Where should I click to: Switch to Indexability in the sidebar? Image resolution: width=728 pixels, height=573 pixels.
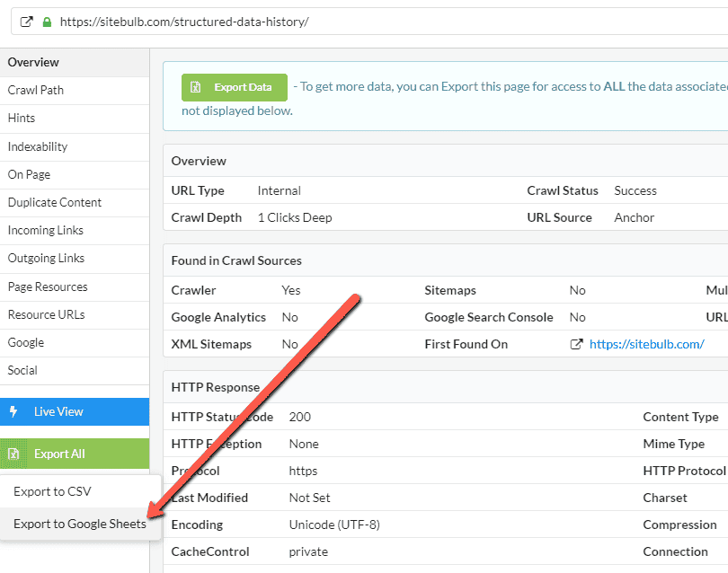coord(75,146)
